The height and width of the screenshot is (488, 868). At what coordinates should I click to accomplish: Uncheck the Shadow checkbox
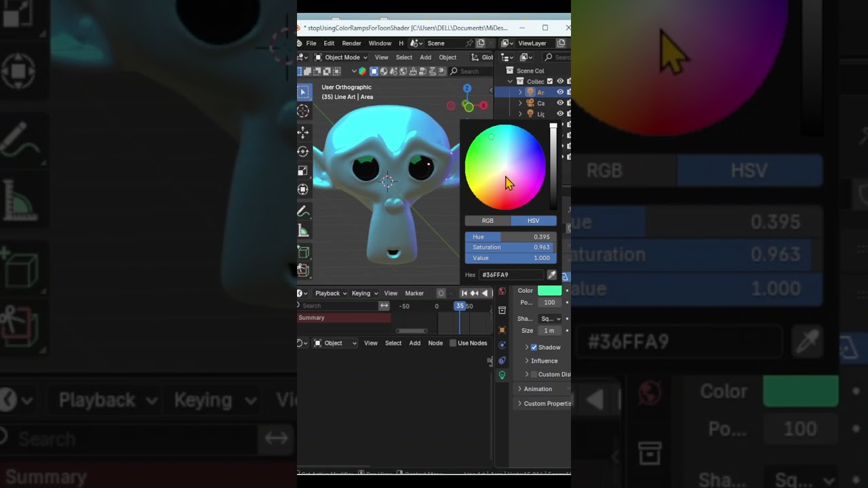tap(534, 347)
